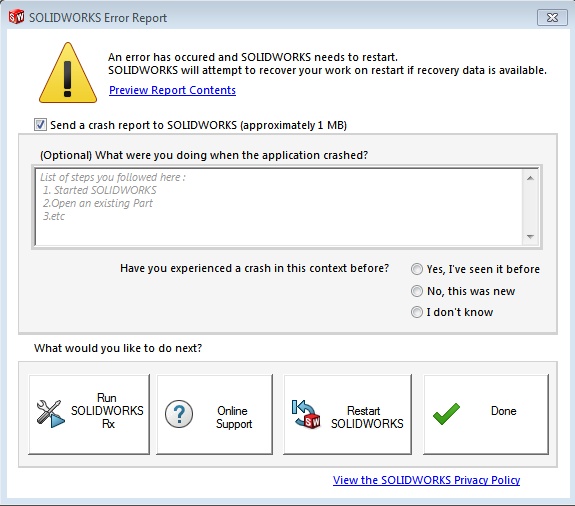Image resolution: width=575 pixels, height=506 pixels.
Task: Restart SOLIDWORKS button
Action: [347, 414]
